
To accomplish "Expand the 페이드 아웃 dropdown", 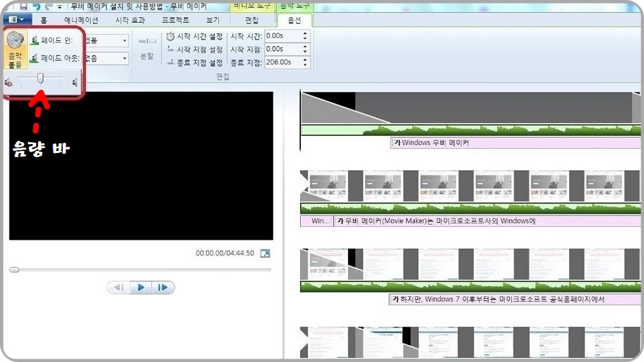I will pyautogui.click(x=124, y=59).
